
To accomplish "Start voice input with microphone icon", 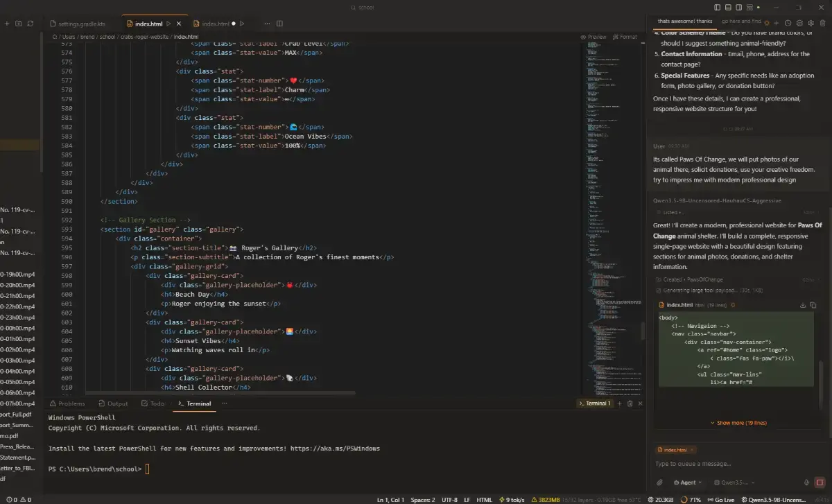I will pyautogui.click(x=806, y=483).
